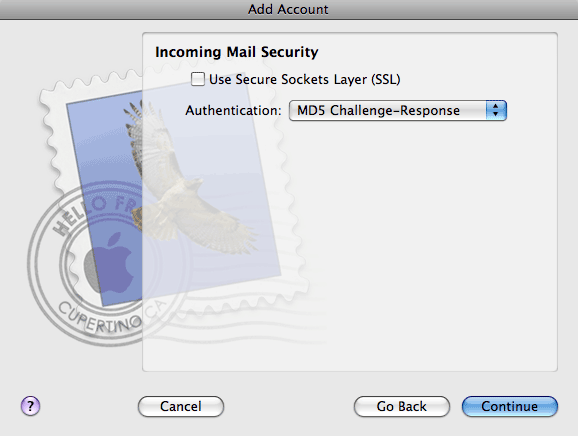The image size is (578, 436).
Task: Enable the Use Secure Sockets Layer checkbox
Action: (198, 79)
